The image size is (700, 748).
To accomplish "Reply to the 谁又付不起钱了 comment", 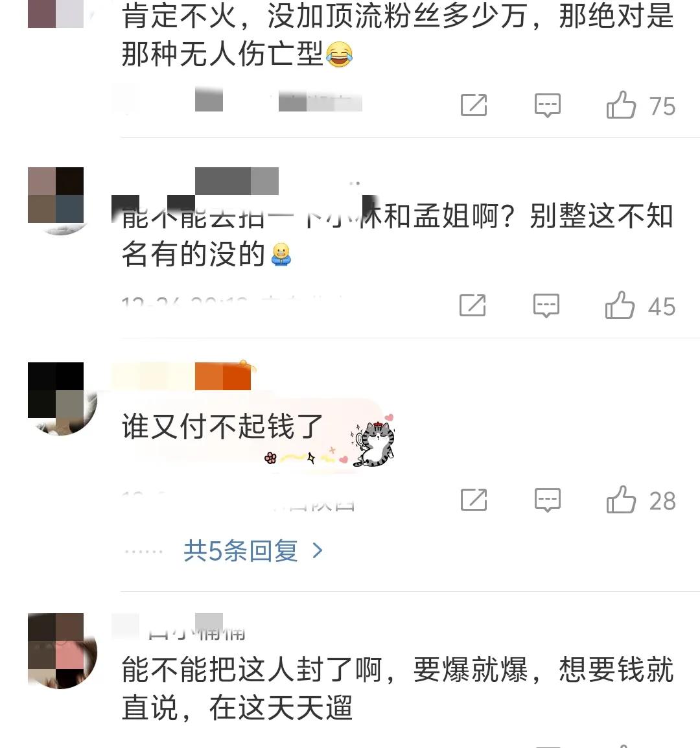I will pos(547,500).
